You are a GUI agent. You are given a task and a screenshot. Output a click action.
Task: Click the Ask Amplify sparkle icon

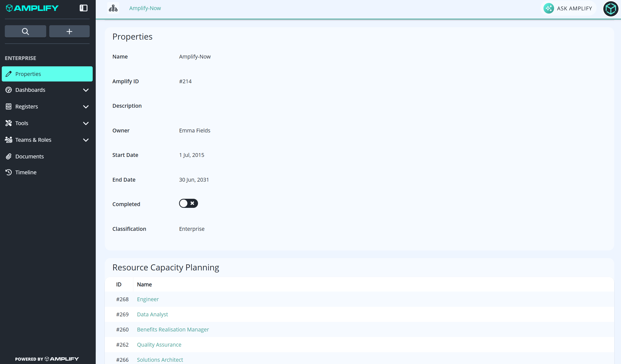(549, 8)
